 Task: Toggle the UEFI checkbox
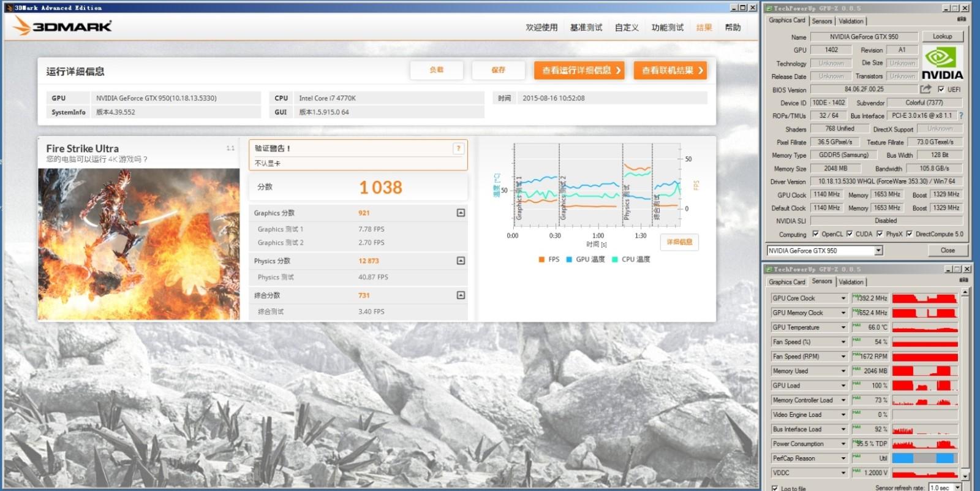[941, 89]
